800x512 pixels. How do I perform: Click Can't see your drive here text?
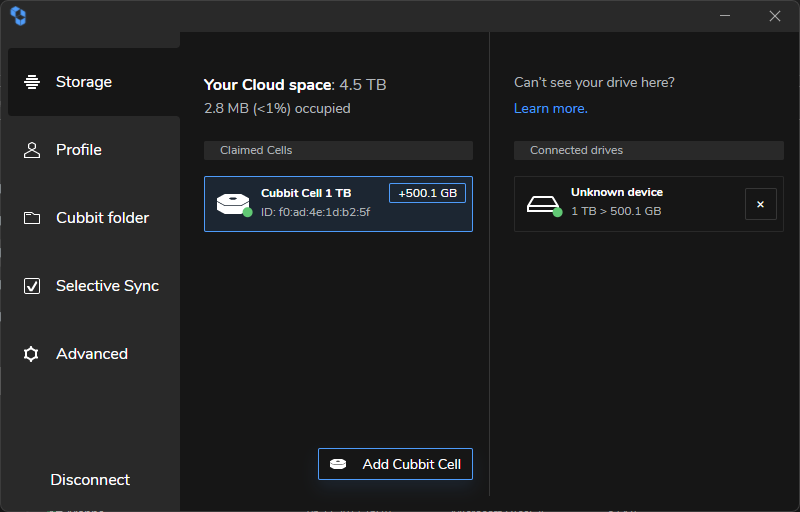pos(594,82)
